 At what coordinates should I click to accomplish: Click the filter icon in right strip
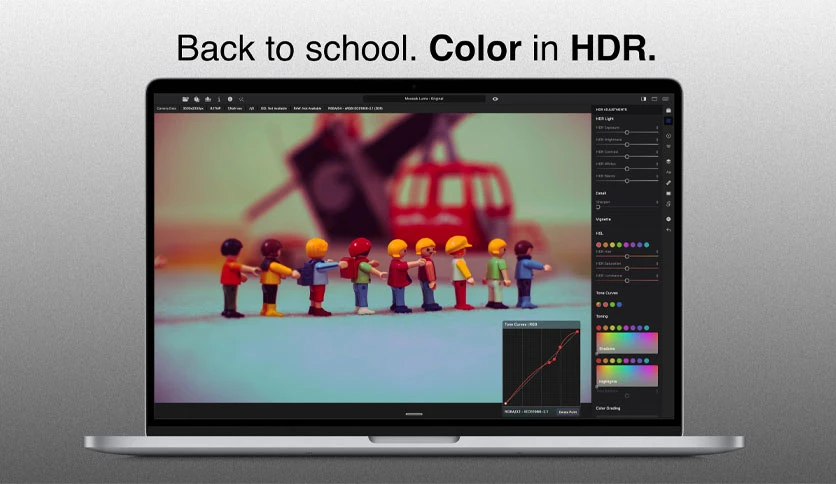(x=669, y=147)
